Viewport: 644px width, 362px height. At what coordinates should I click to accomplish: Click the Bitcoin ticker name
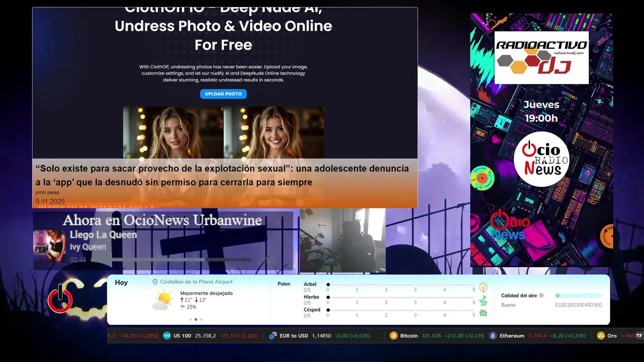(409, 336)
